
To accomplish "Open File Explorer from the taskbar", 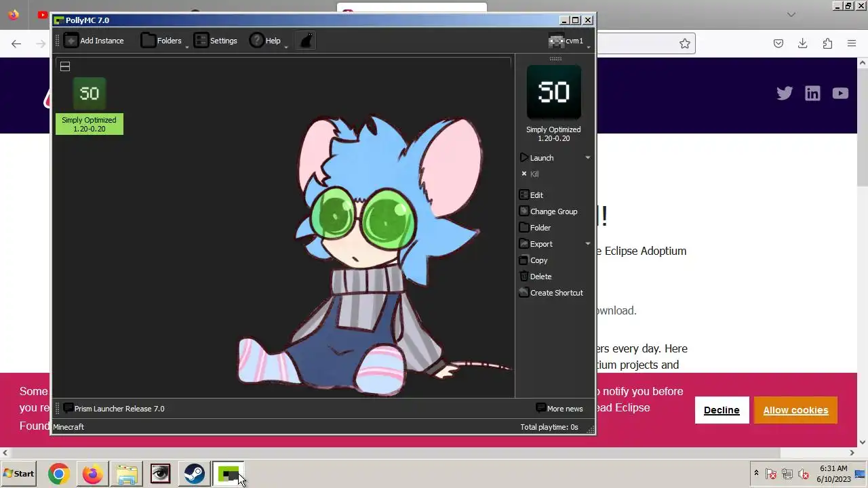I will click(x=127, y=474).
